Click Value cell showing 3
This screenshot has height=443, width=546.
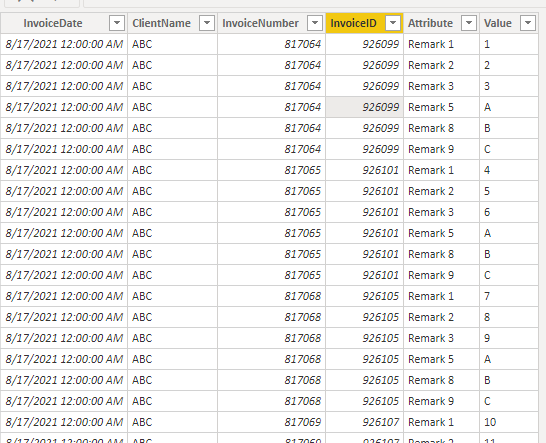[509, 86]
